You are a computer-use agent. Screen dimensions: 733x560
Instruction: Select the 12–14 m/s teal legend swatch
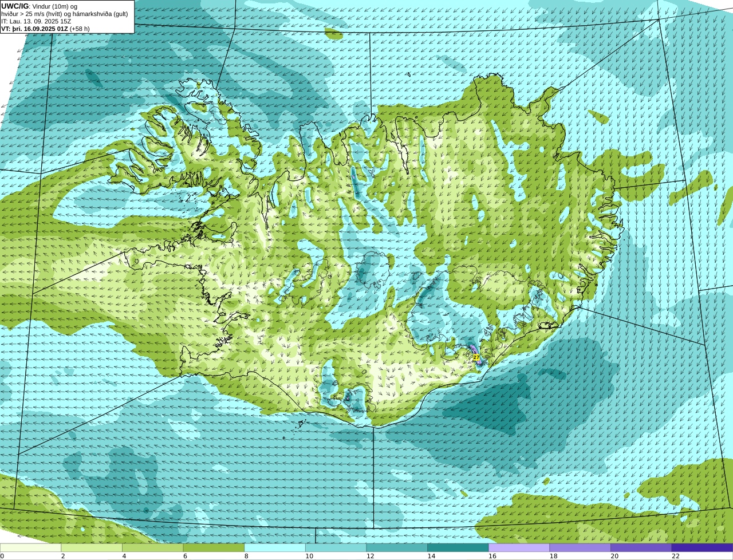(397, 547)
